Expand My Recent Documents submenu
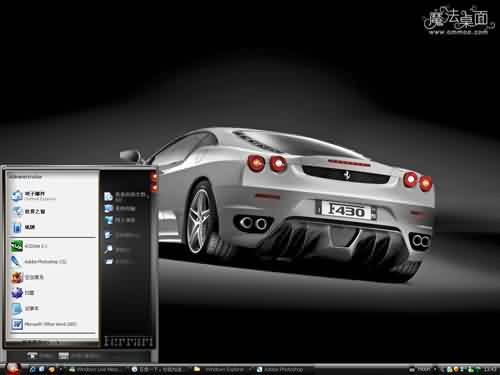This screenshot has height=375, width=500. tap(125, 196)
